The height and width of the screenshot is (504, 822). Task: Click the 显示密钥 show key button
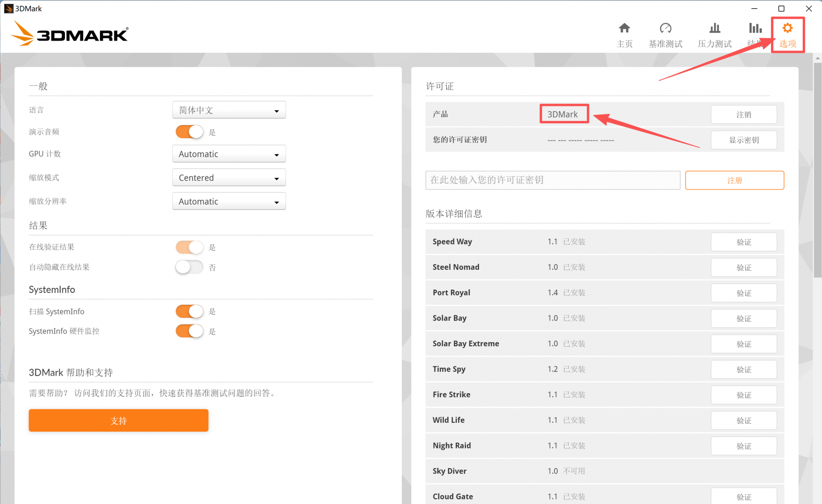click(x=744, y=140)
